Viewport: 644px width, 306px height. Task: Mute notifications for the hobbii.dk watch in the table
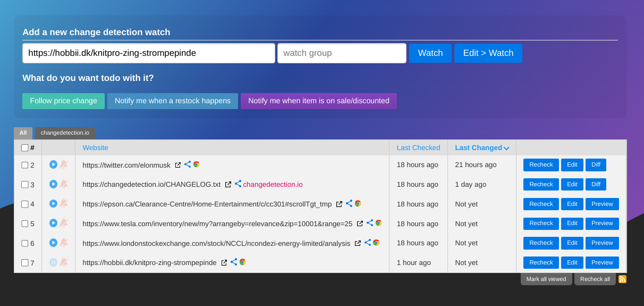point(64,262)
